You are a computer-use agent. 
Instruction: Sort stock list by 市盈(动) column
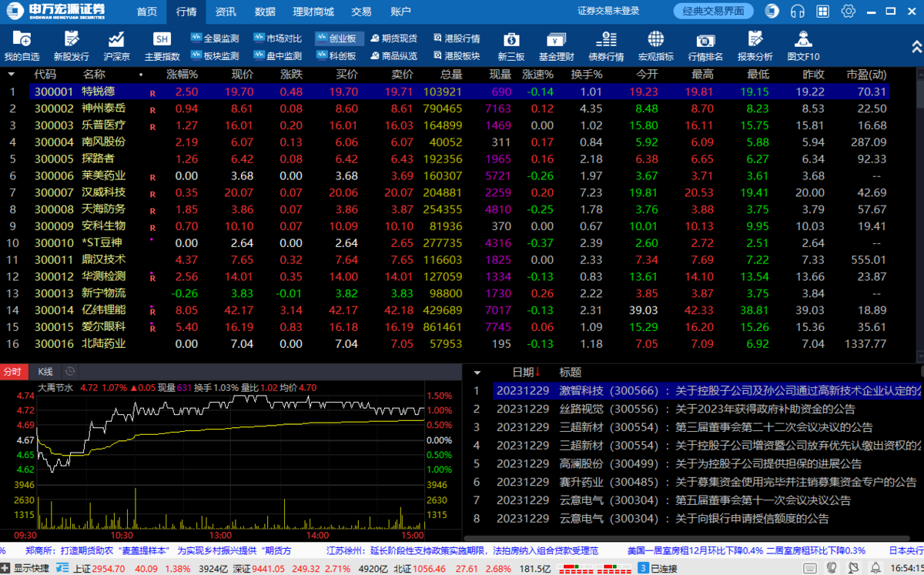coord(867,75)
